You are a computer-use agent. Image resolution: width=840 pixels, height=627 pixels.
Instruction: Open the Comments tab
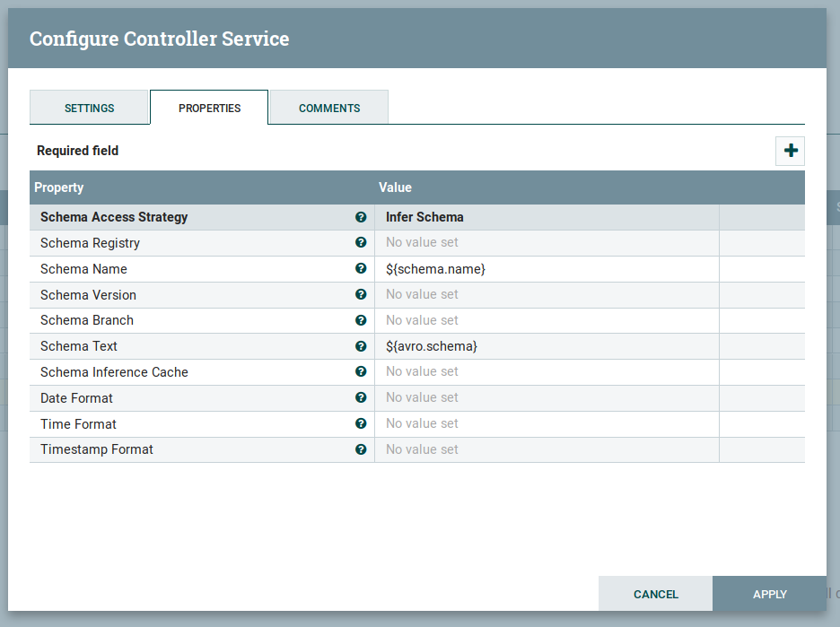click(329, 108)
